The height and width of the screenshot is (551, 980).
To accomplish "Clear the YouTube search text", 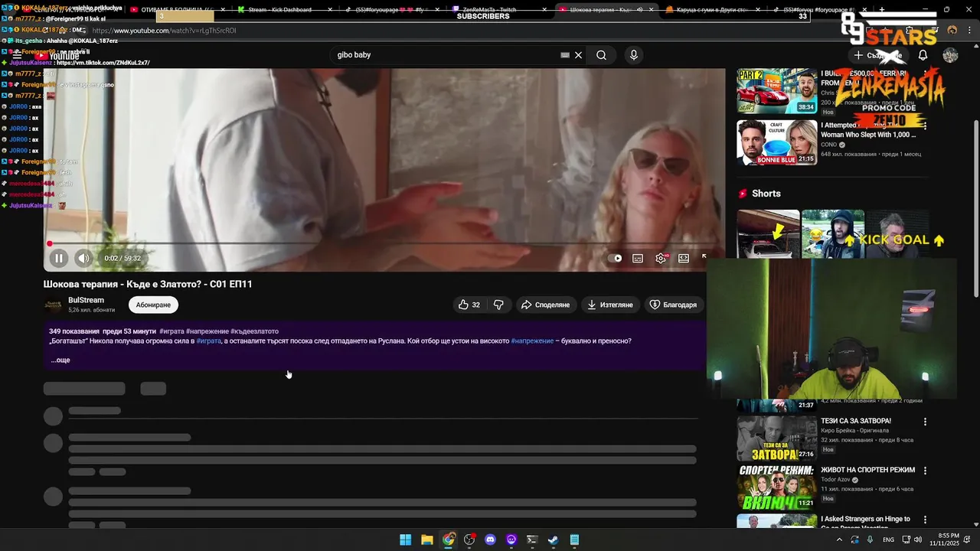I will click(579, 55).
